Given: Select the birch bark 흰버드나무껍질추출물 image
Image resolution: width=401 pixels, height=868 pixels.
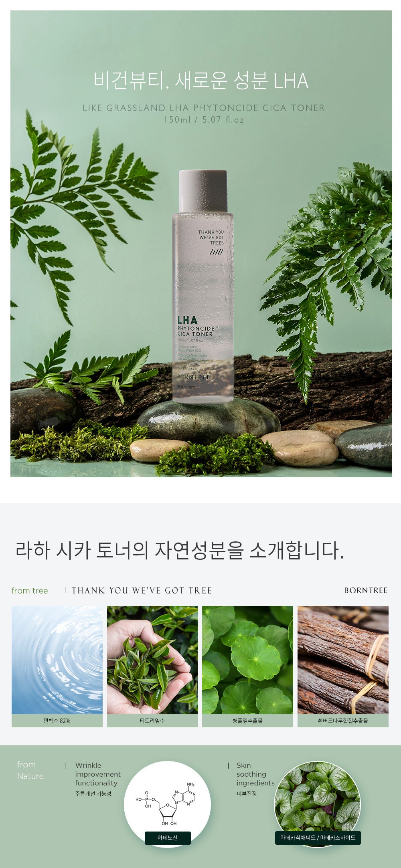Looking at the screenshot, I should pos(343,660).
